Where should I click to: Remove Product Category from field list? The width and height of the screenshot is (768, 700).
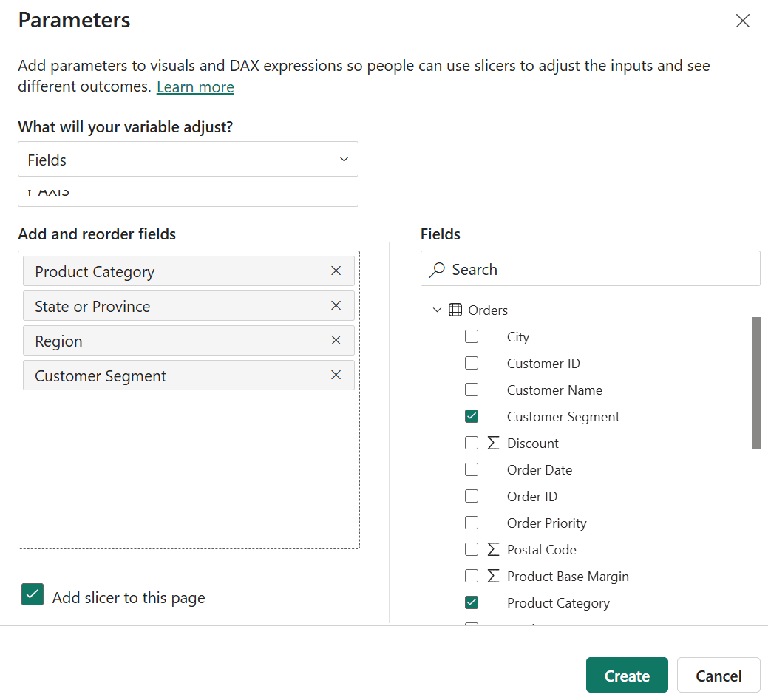[x=336, y=271]
